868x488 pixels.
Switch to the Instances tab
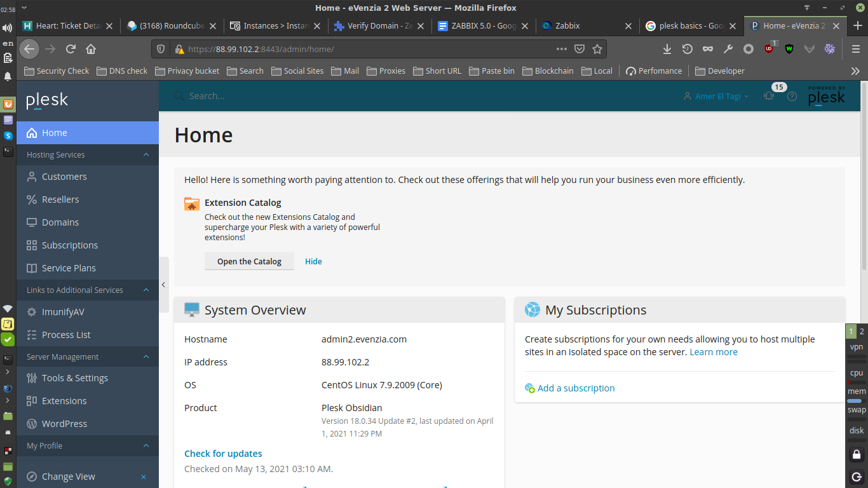pos(276,26)
